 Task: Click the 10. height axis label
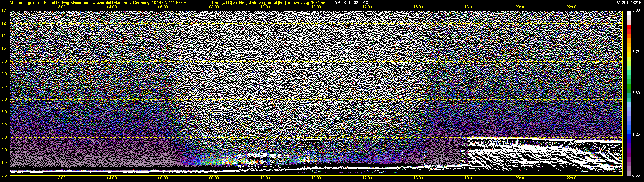click(4, 48)
